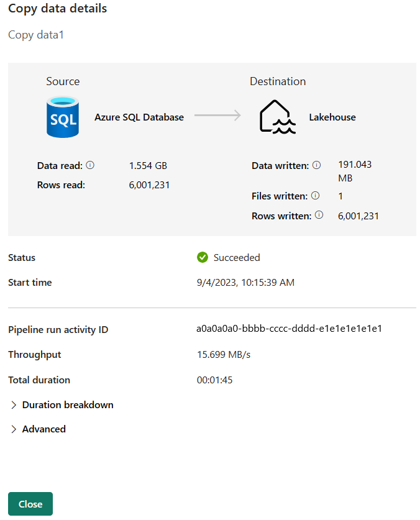Screen dimensions: 420x520
Task: Click the Lakehouse destination icon
Action: point(277,117)
